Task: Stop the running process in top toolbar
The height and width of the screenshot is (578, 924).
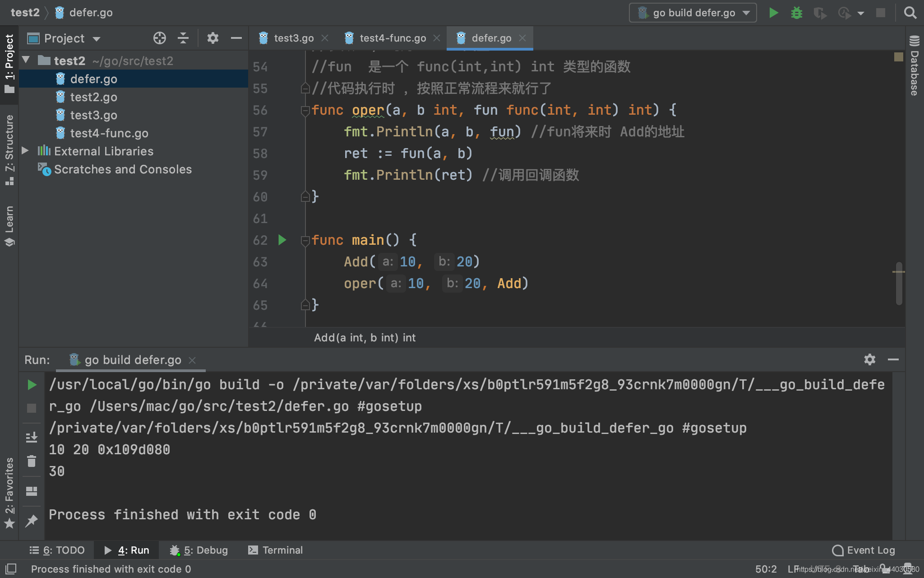Action: point(880,13)
